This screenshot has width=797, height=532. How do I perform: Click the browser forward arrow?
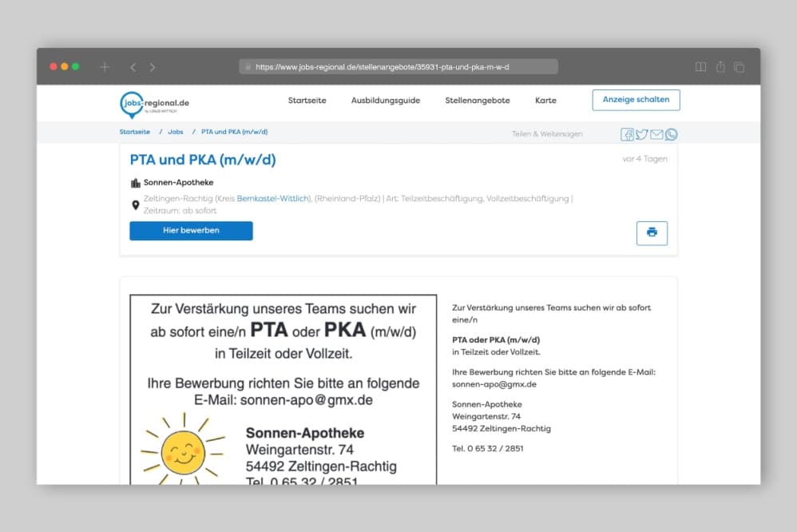pyautogui.click(x=153, y=67)
